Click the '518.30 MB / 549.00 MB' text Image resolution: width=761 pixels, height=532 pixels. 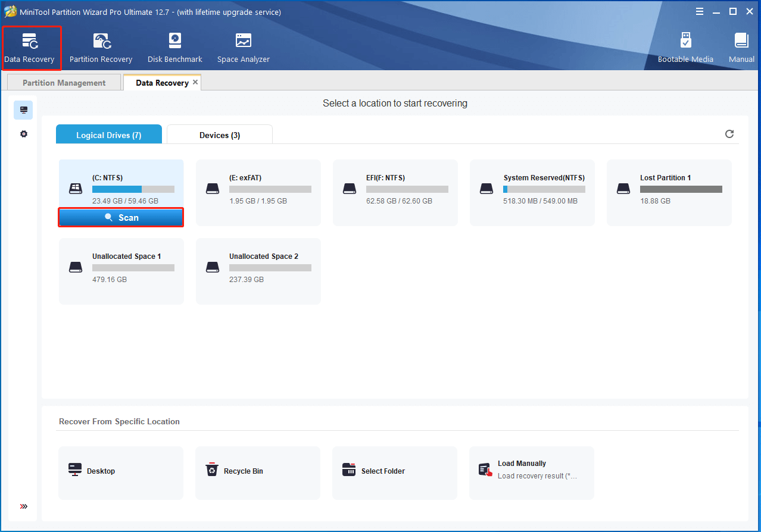pyautogui.click(x=540, y=201)
